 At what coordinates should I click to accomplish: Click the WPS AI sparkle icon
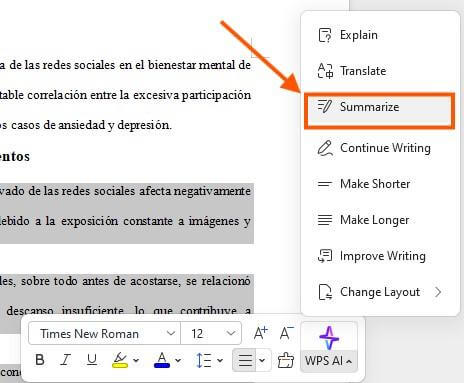tap(329, 338)
